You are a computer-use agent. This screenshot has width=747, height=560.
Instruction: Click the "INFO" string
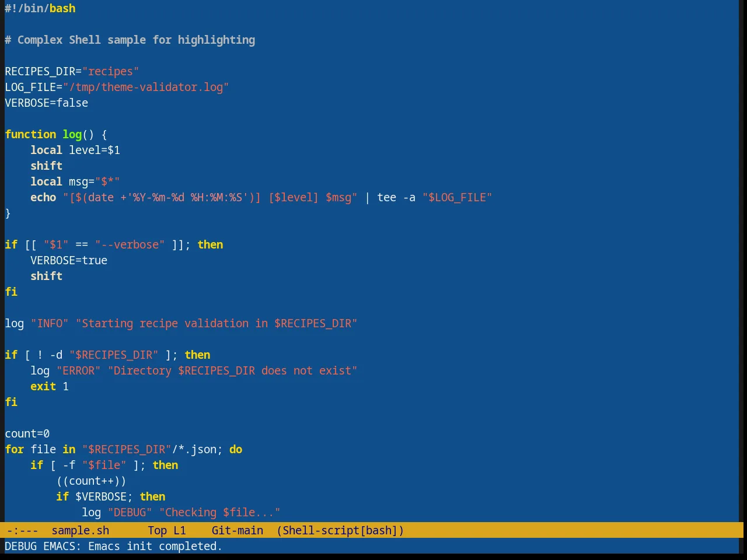click(x=50, y=323)
